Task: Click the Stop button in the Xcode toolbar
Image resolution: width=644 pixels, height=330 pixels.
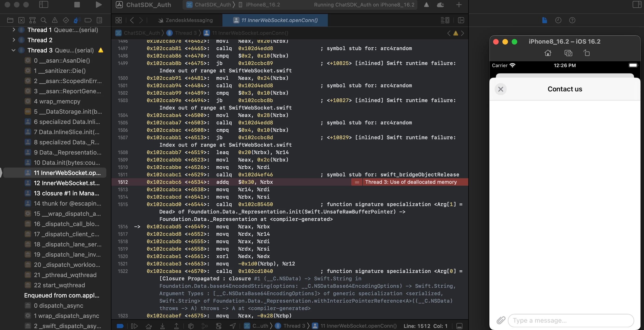Action: point(77,4)
